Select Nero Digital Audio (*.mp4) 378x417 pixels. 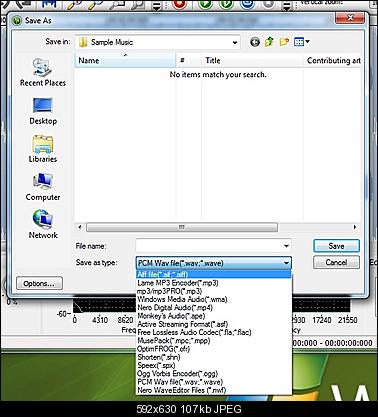point(213,307)
